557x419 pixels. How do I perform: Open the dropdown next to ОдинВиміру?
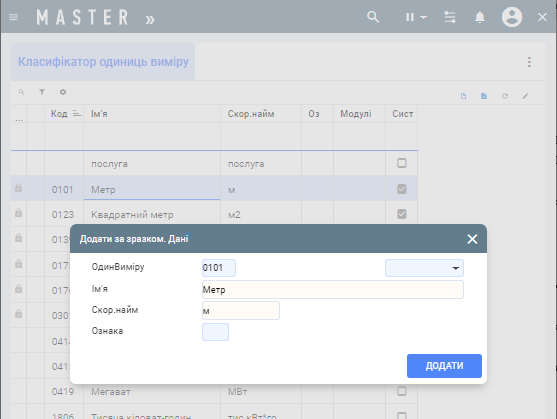424,268
